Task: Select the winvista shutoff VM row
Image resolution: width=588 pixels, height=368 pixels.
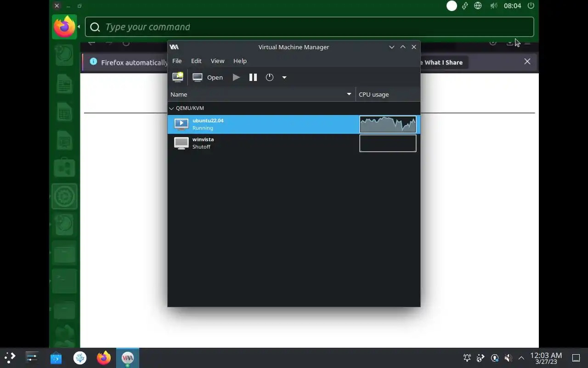Action: click(x=294, y=143)
